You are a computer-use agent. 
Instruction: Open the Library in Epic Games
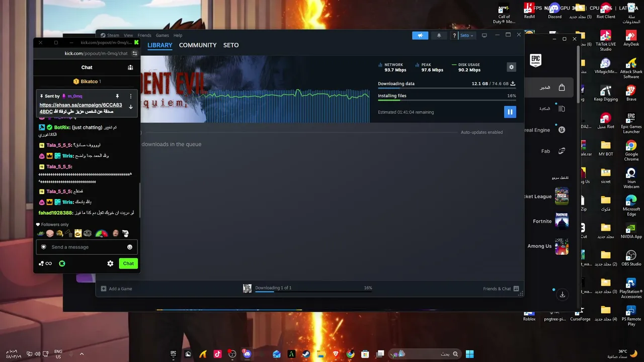point(551,109)
